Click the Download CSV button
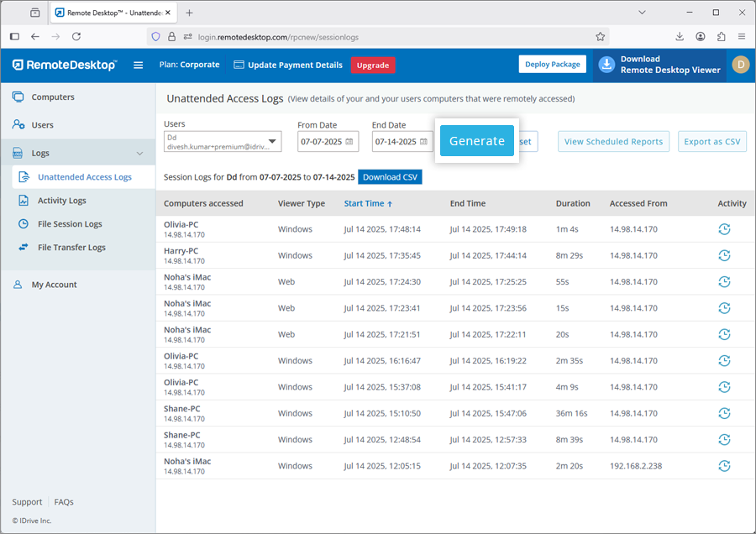756x534 pixels. pyautogui.click(x=390, y=177)
